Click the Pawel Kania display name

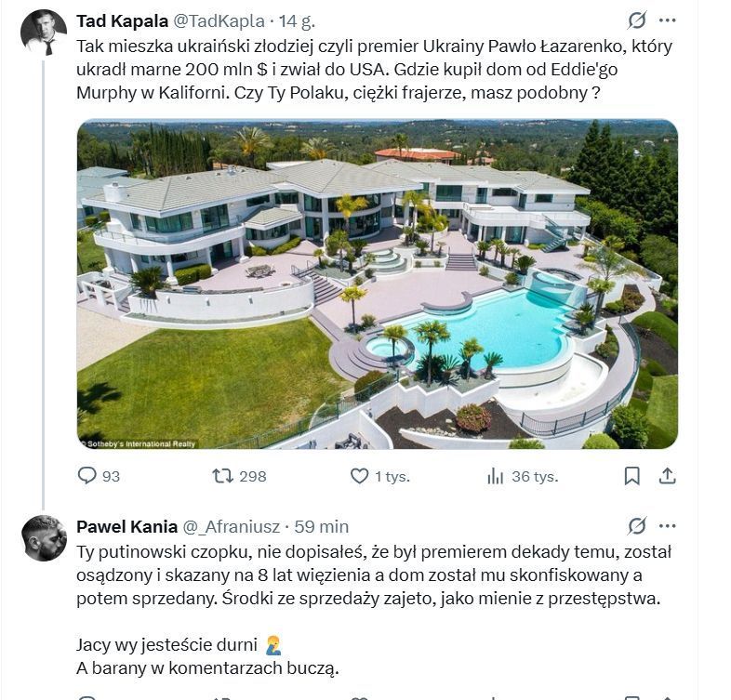(125, 527)
